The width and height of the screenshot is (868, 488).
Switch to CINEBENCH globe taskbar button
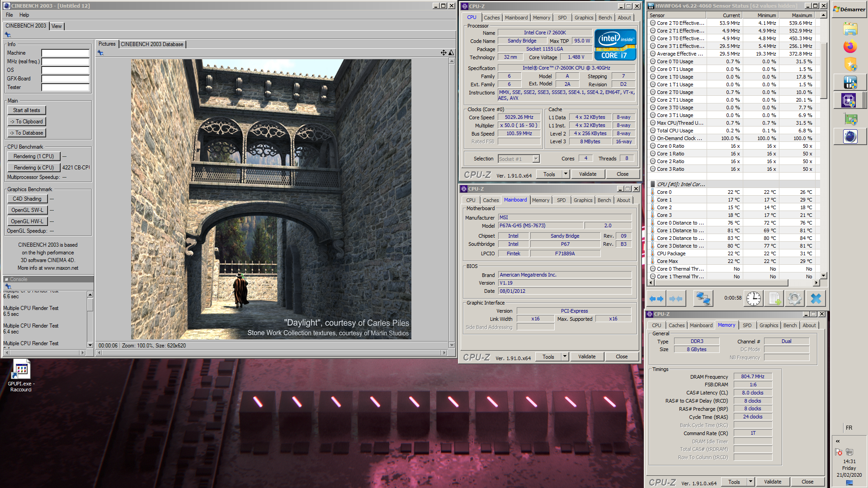point(850,136)
